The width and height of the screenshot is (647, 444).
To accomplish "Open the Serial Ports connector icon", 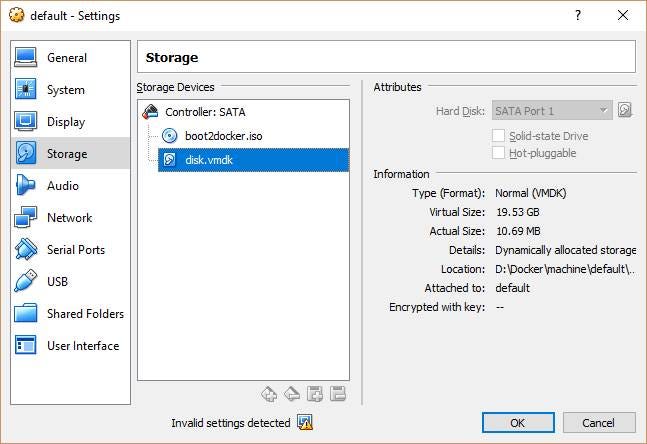I will (26, 249).
